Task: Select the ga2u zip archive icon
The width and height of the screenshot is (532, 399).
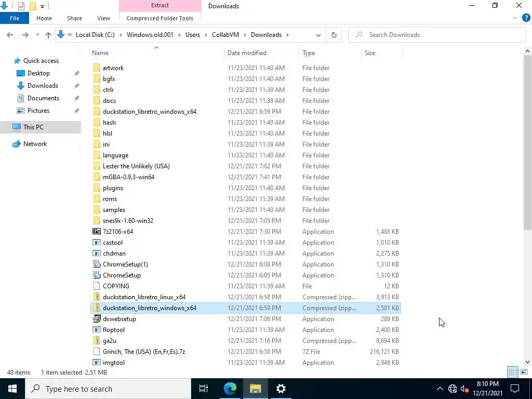Action: (x=97, y=341)
